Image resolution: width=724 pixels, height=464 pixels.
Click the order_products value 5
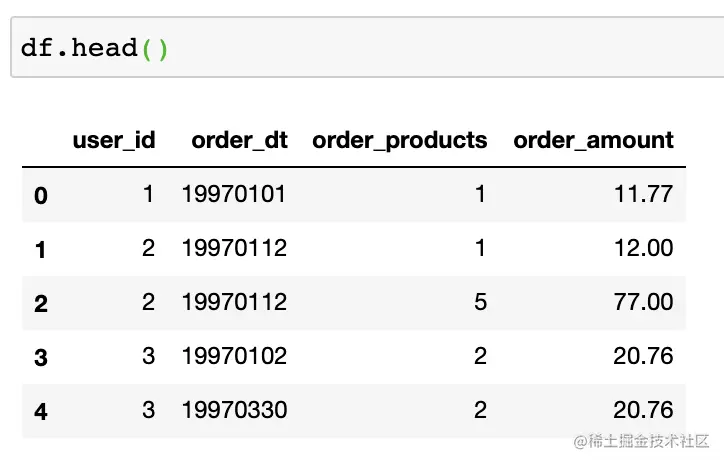480,302
